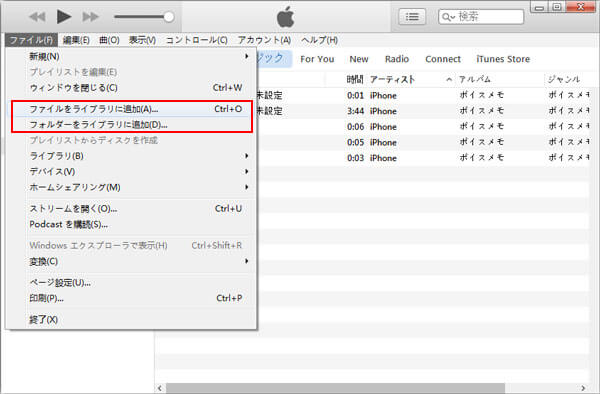Image resolution: width=600 pixels, height=394 pixels.
Task: Open the ファイル(F) menu
Action: tap(31, 40)
